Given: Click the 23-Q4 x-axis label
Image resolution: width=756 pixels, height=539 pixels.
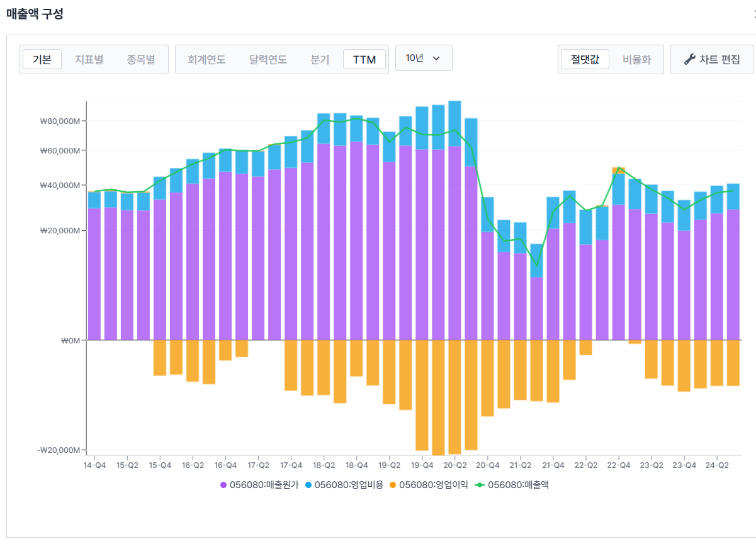Looking at the screenshot, I should [x=684, y=465].
